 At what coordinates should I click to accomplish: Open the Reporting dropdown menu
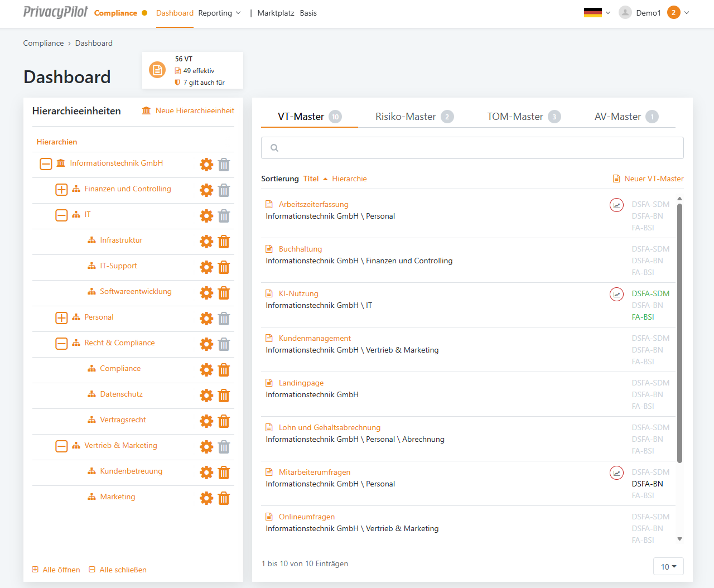(x=219, y=13)
